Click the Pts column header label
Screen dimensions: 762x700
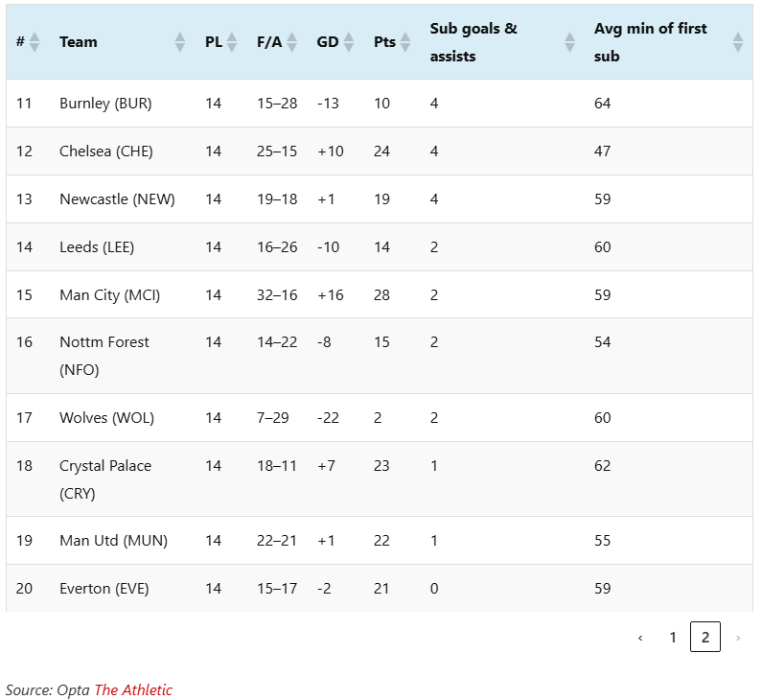(384, 42)
